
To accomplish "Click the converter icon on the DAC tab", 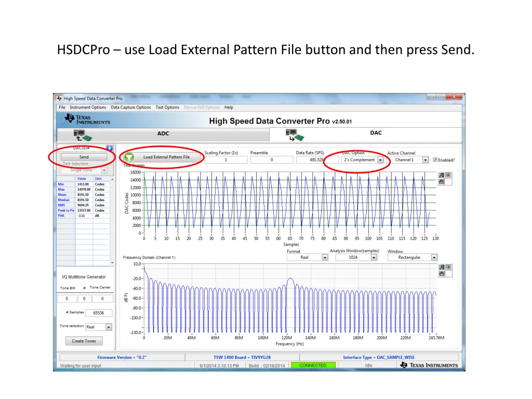I will (x=295, y=134).
